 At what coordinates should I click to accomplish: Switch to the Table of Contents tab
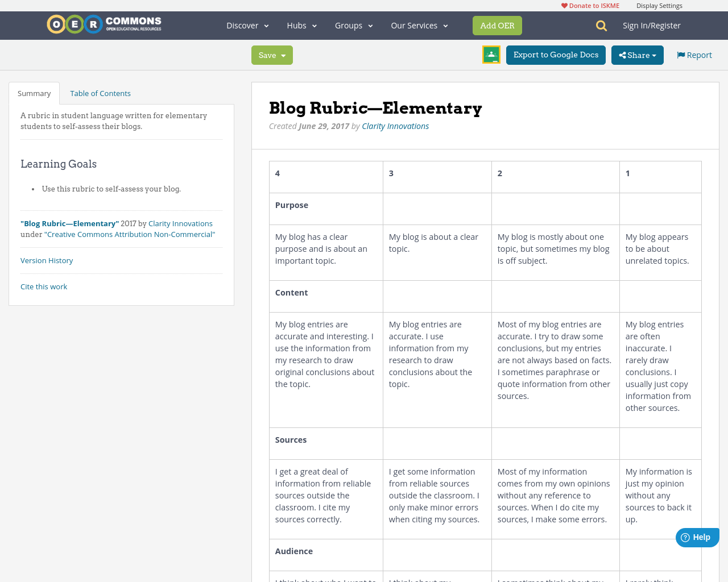pyautogui.click(x=100, y=93)
